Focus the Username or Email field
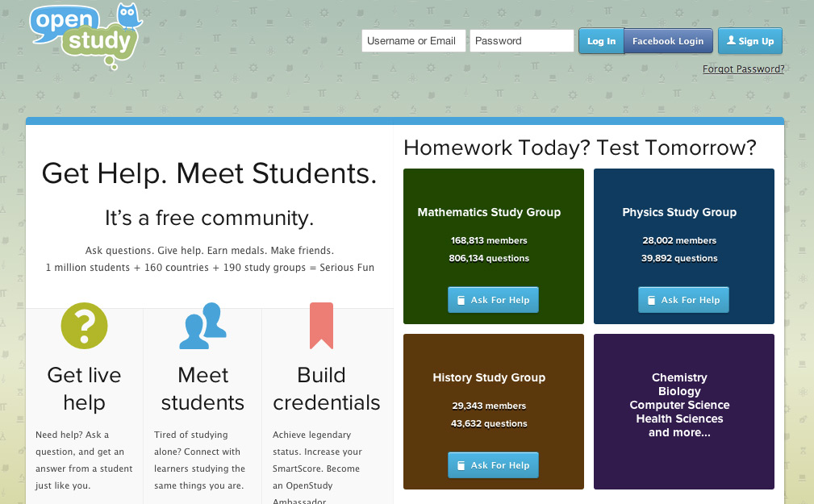 tap(413, 41)
